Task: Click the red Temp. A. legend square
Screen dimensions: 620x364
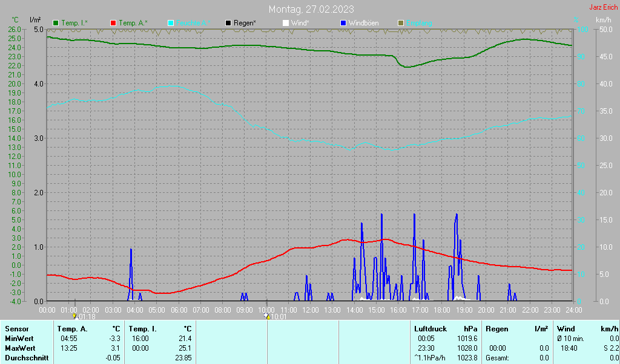Action: coord(113,23)
